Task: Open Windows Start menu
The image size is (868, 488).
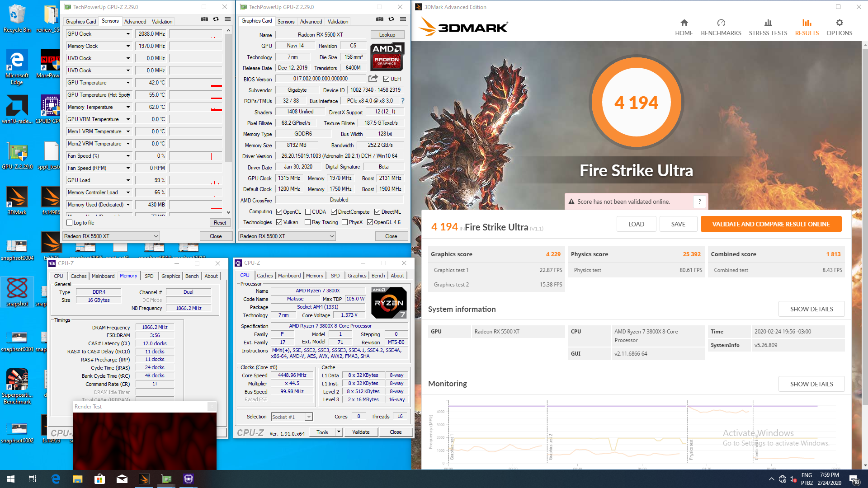Action: 11,479
